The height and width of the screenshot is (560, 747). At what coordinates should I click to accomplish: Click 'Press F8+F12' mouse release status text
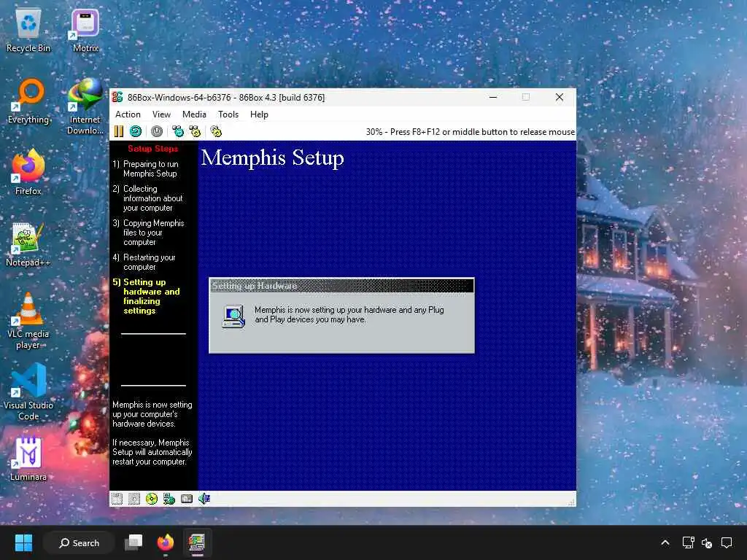point(471,132)
